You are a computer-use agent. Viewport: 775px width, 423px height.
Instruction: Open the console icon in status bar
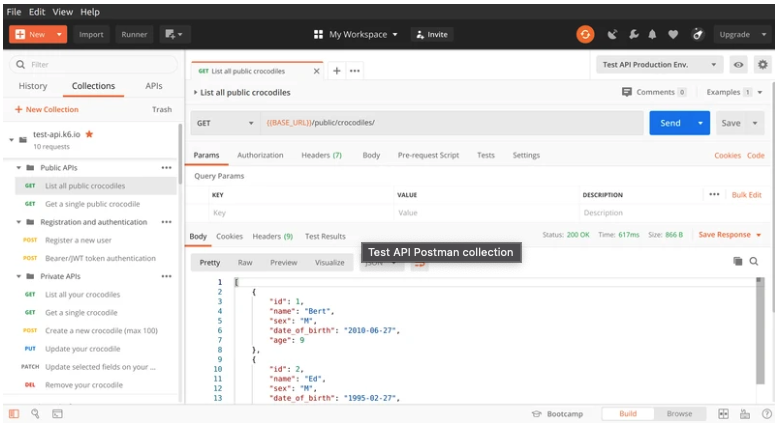(57, 414)
